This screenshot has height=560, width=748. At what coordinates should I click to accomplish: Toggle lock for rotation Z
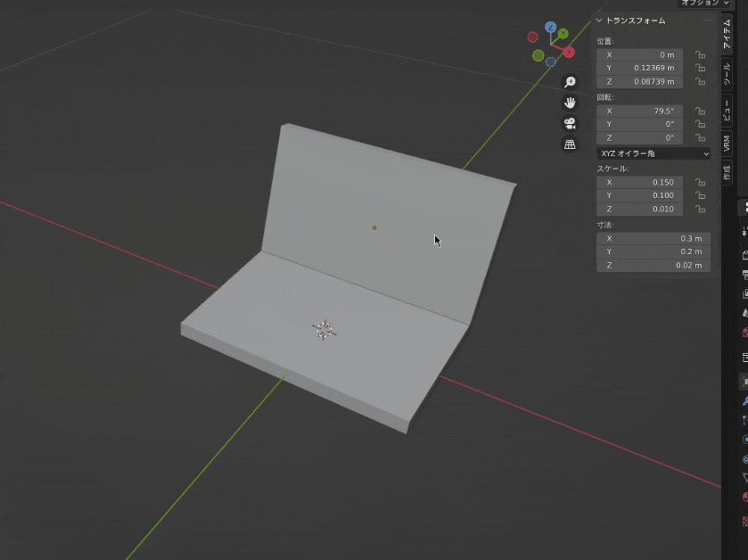pyautogui.click(x=701, y=138)
